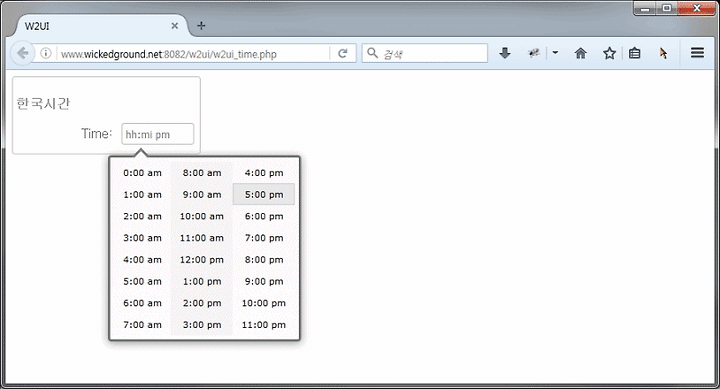Click the 한국시간 heading text
Viewport: 720px width, 389px height.
pyautogui.click(x=43, y=103)
